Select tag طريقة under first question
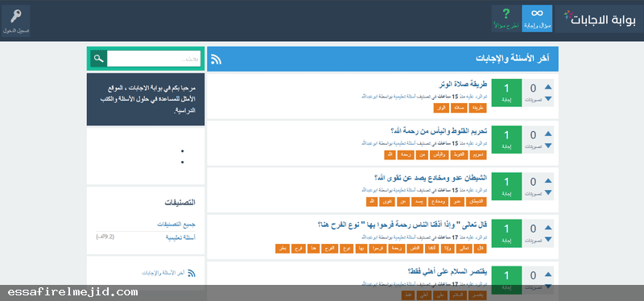The image size is (644, 301). 478,108
